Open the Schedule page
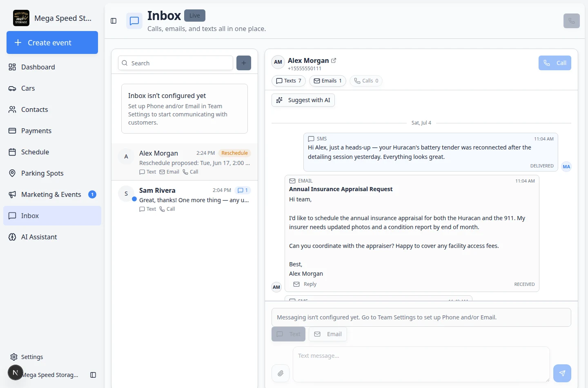 click(x=52, y=152)
